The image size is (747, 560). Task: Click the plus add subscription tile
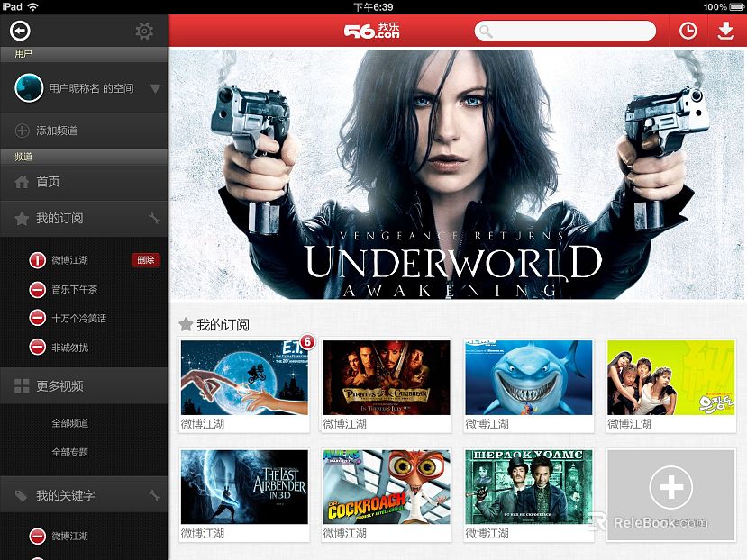670,494
